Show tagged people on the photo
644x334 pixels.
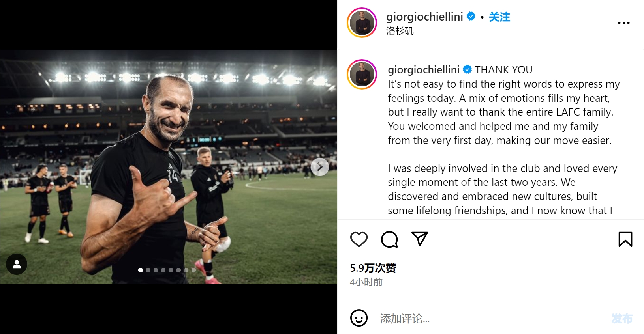tap(17, 264)
